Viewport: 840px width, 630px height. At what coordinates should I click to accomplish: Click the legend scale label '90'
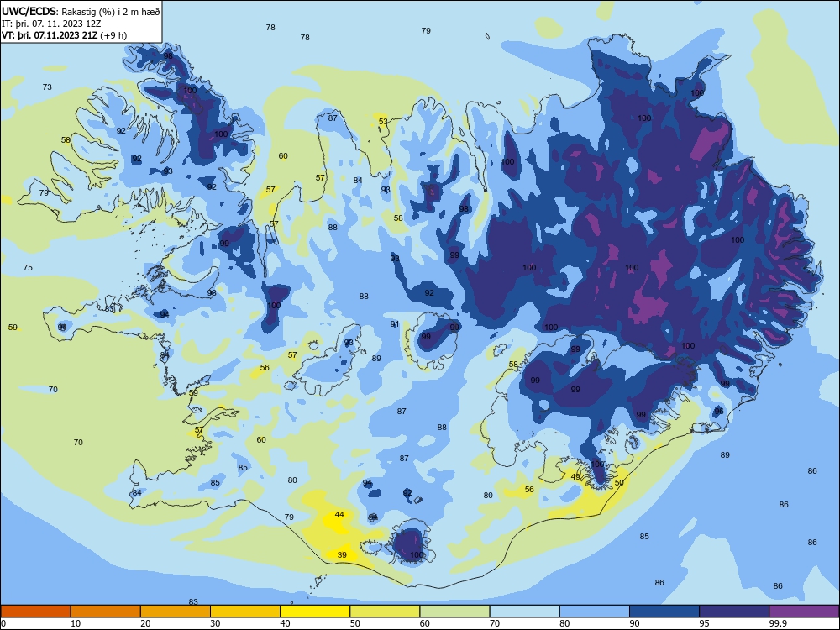635,623
